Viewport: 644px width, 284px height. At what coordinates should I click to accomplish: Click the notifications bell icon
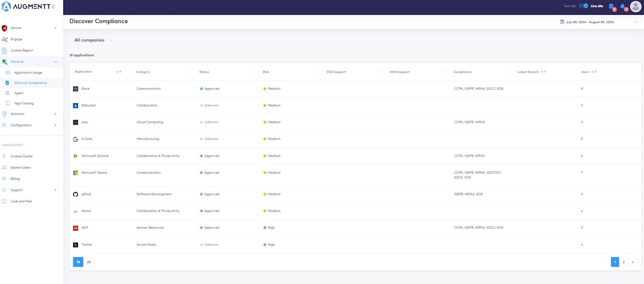[x=622, y=7]
